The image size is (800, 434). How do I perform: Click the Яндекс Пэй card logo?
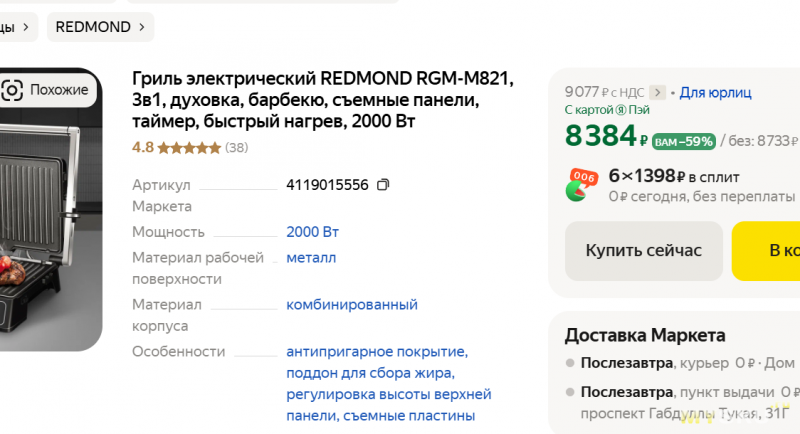pyautogui.click(x=621, y=110)
